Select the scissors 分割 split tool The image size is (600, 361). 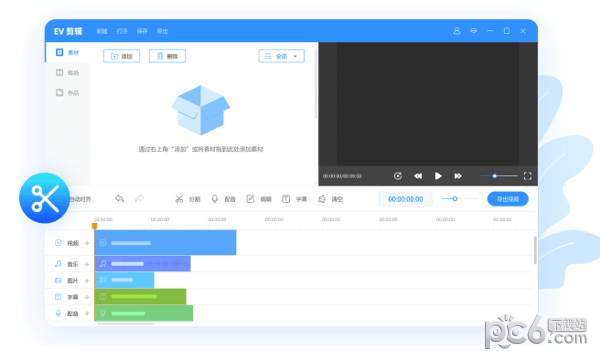[x=188, y=199]
